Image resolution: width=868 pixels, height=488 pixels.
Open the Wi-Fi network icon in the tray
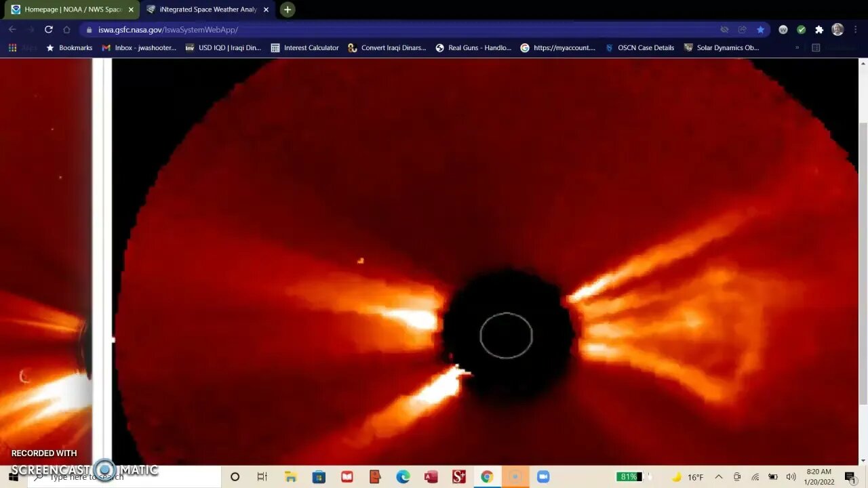pos(755,477)
